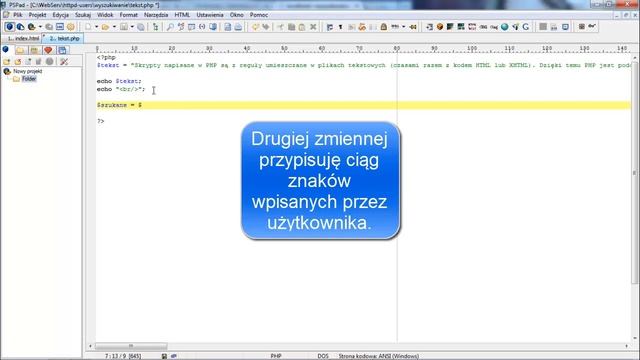Click the redo arrow icon

click(x=266, y=27)
